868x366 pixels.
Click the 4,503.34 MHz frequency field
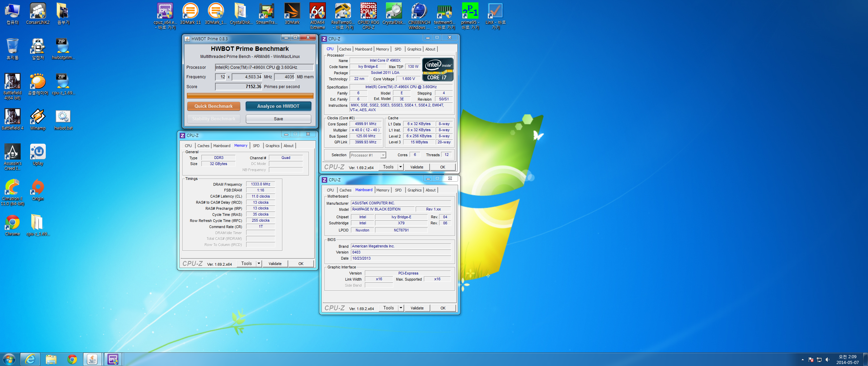[247, 77]
